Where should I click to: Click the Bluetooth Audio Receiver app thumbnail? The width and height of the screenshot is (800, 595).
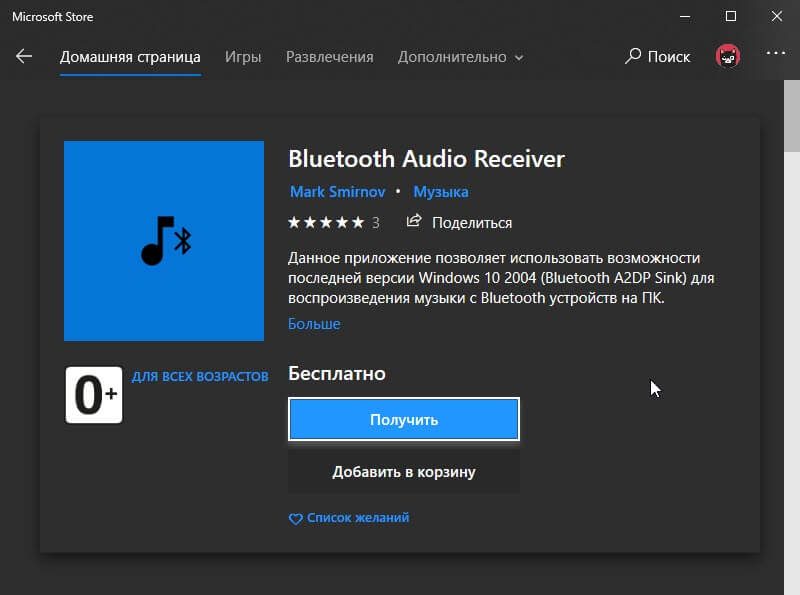point(164,241)
